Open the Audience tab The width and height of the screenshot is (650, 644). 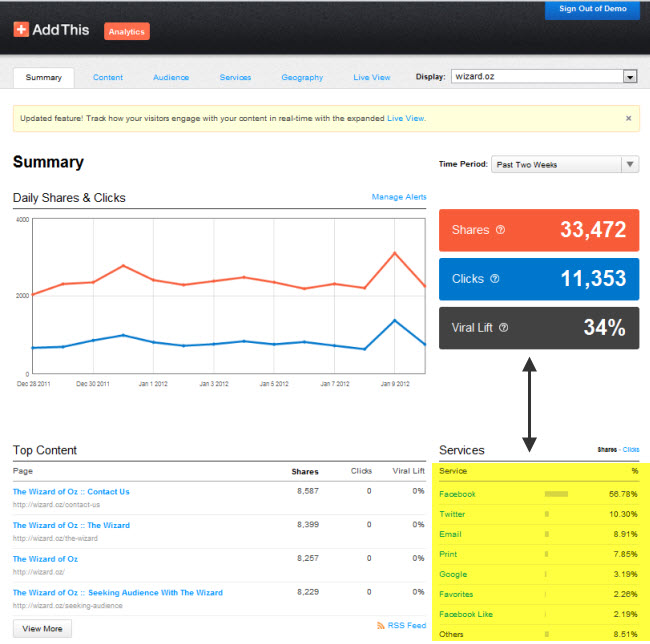point(171,77)
